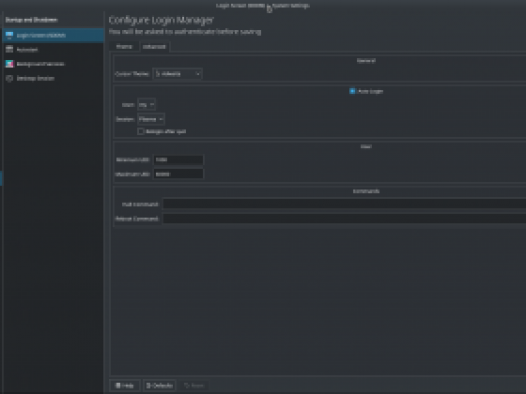Click into the Halt Command field
526x394 pixels.
pos(344,204)
